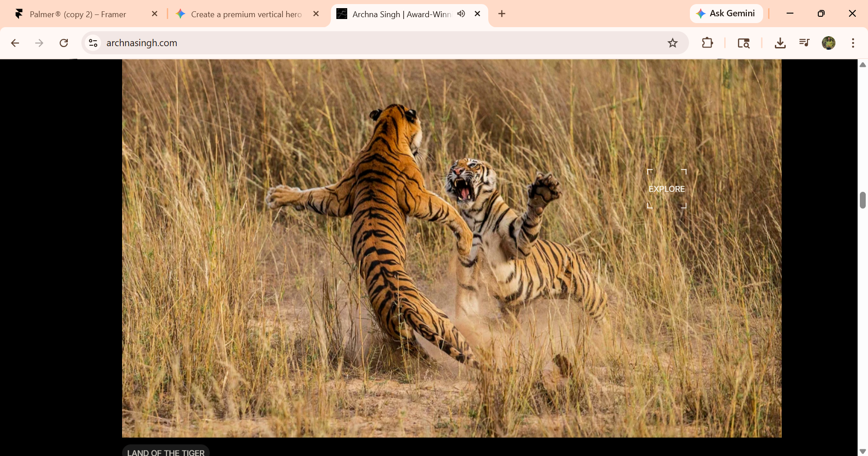
Task: Open a new tab
Action: click(502, 14)
